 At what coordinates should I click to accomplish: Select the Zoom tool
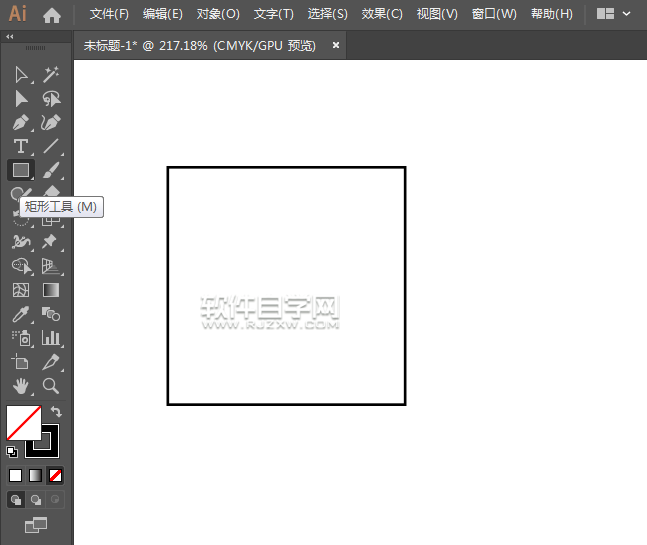coord(51,386)
